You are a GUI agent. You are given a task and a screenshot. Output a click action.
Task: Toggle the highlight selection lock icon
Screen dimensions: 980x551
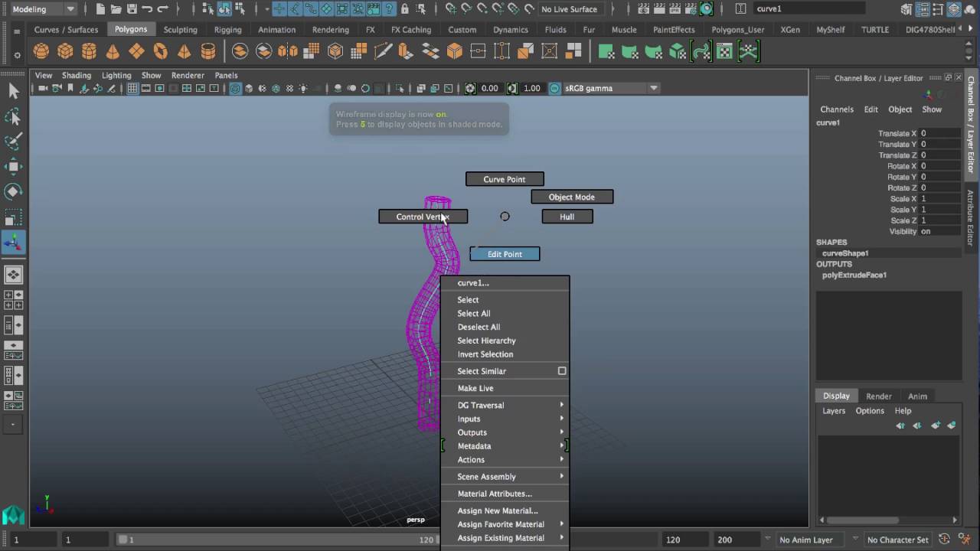point(405,9)
